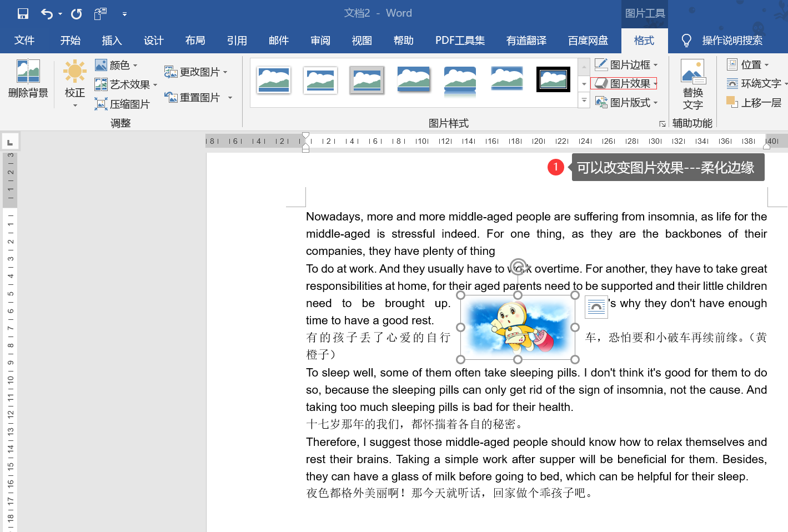Open the 颜色 color dropdown
This screenshot has height=532, width=788.
tap(116, 65)
